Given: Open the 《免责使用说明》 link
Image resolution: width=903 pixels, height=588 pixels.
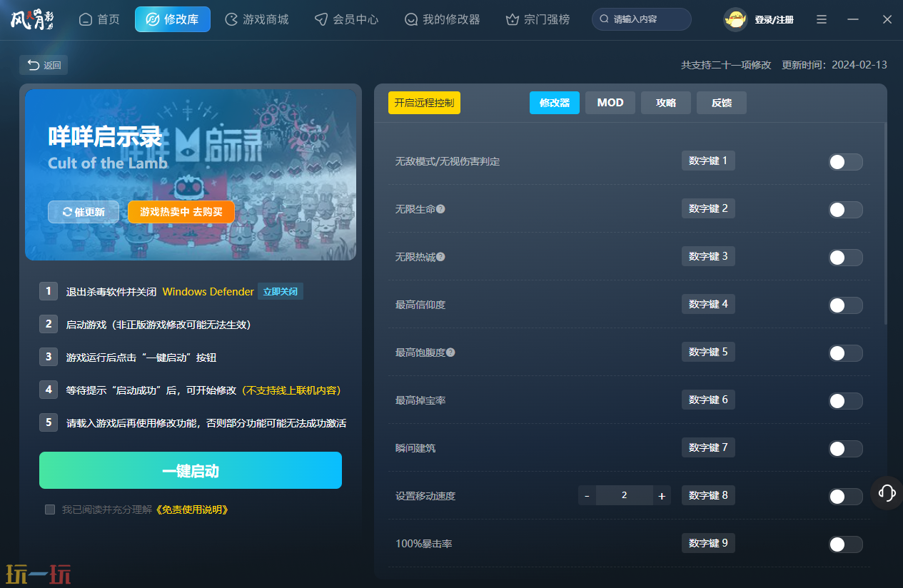Looking at the screenshot, I should click(191, 510).
